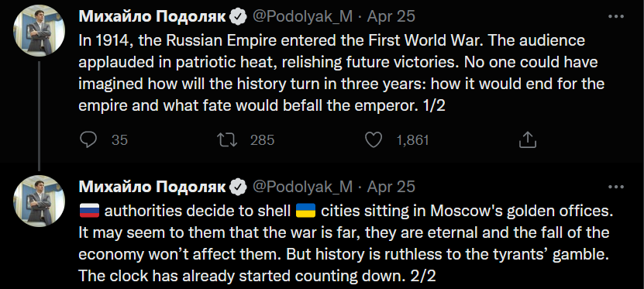Open more options on the second tweet
This screenshot has width=644, height=289.
tap(615, 187)
